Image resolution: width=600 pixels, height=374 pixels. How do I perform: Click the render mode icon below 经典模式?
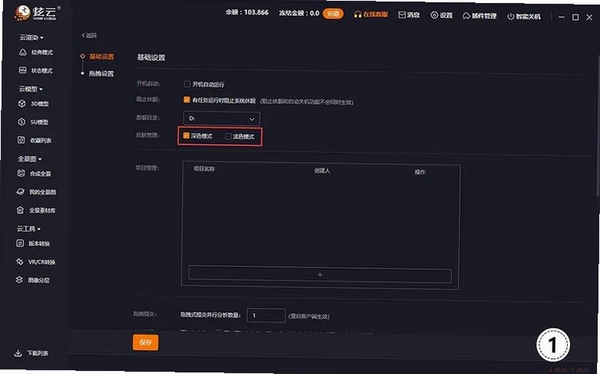23,70
